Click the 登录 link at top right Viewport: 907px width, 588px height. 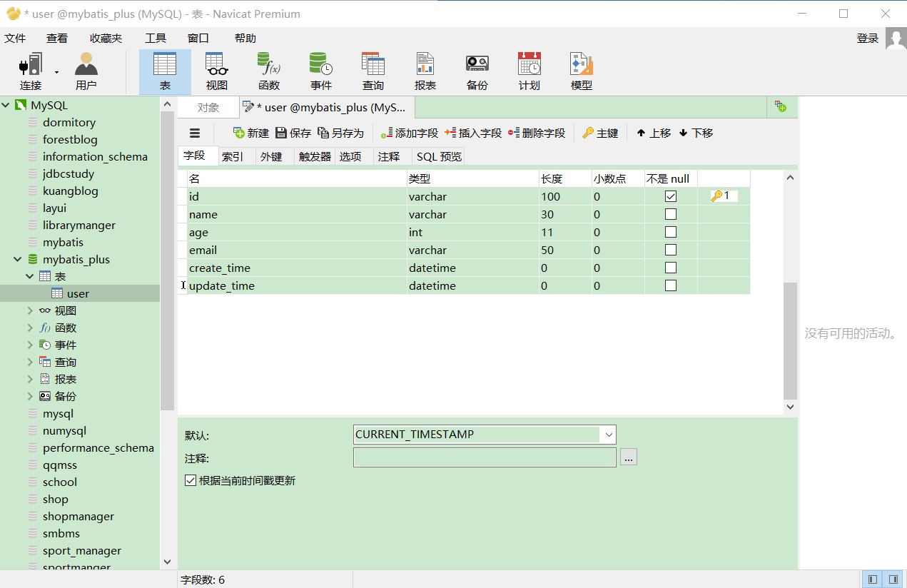tap(867, 38)
